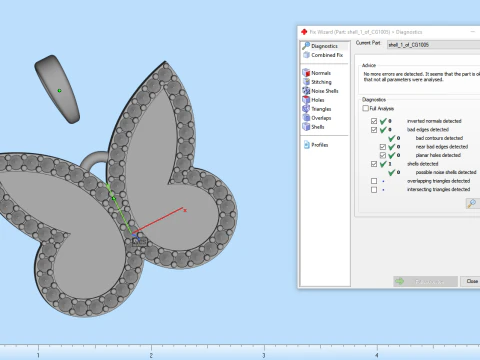
Task: Select the Combined Fix option
Action: (323, 55)
